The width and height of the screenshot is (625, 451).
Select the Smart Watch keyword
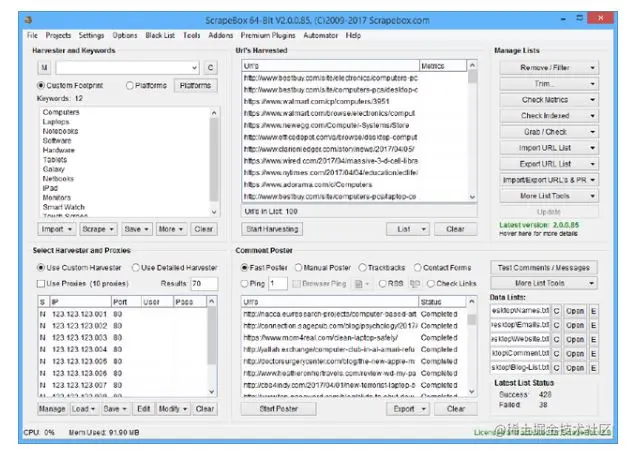[x=64, y=207]
